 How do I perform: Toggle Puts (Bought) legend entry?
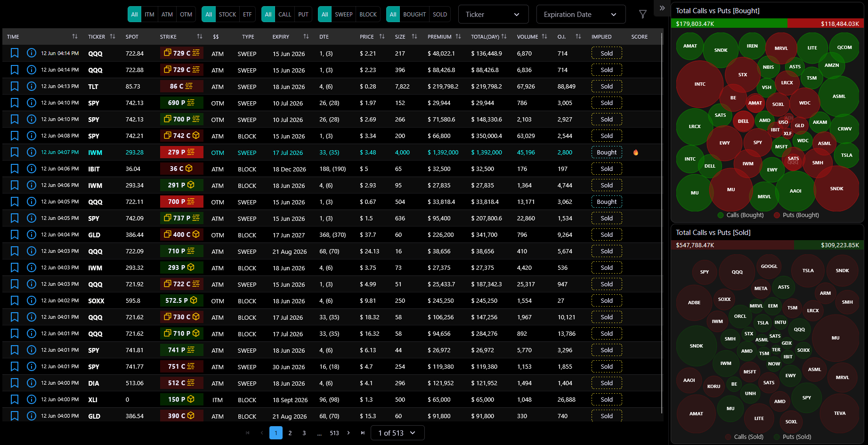pos(796,215)
